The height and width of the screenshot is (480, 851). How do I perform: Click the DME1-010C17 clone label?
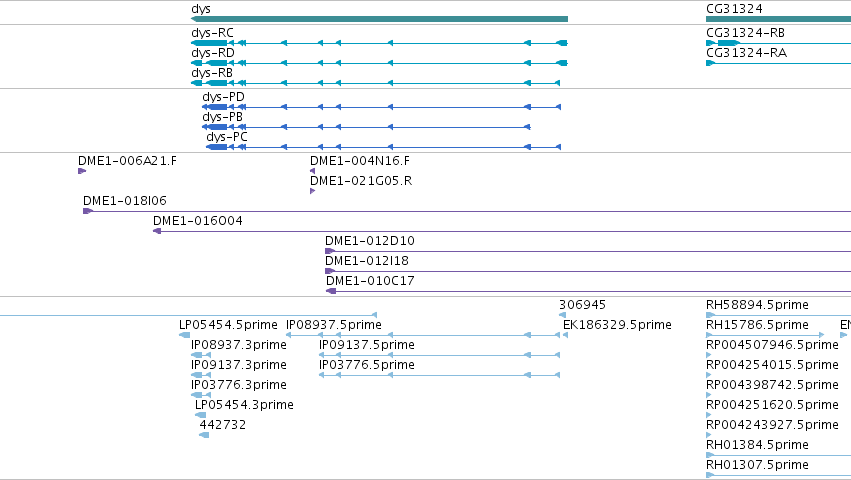coord(370,281)
